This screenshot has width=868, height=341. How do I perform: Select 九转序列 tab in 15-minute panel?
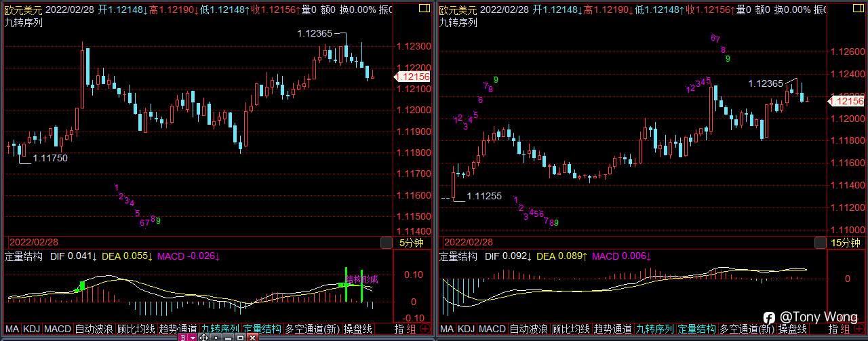656,329
